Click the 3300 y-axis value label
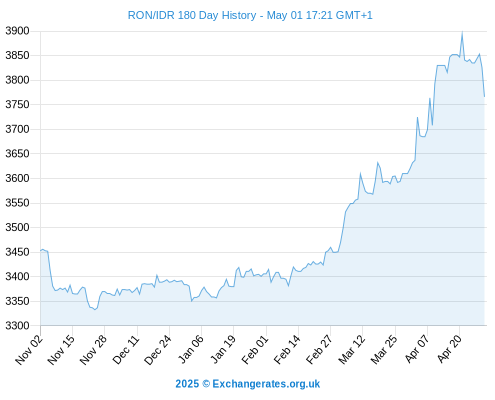495x400 pixels. coord(17,326)
